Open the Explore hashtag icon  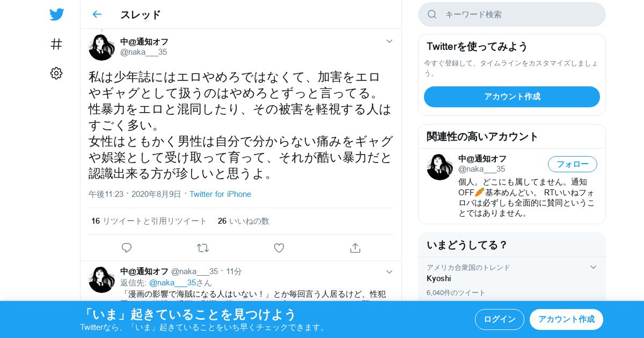tap(56, 44)
